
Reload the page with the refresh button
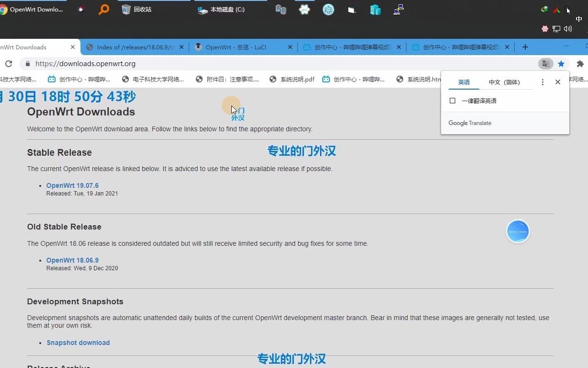[8, 64]
